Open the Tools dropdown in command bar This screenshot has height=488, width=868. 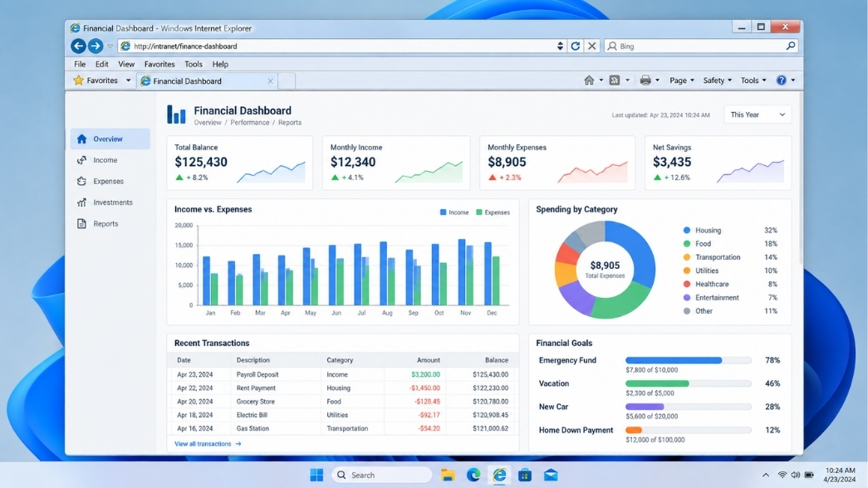[x=753, y=81]
